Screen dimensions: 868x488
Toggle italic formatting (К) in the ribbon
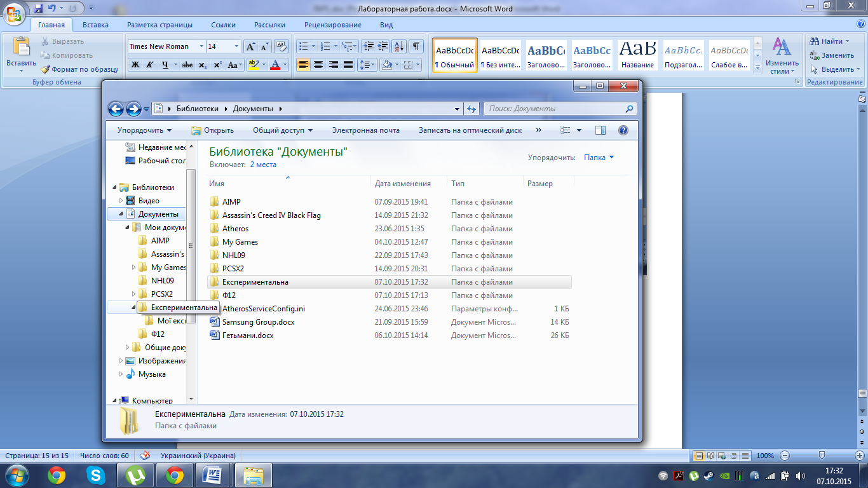(150, 65)
